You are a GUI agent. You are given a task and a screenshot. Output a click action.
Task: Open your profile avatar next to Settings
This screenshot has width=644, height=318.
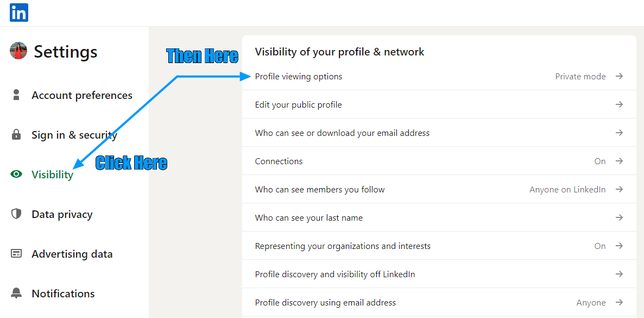point(18,51)
